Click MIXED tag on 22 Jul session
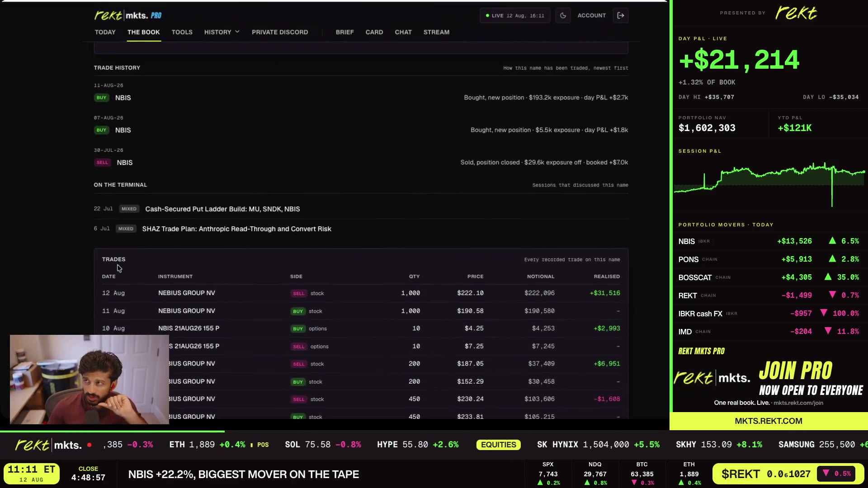868x488 pixels. pyautogui.click(x=129, y=209)
